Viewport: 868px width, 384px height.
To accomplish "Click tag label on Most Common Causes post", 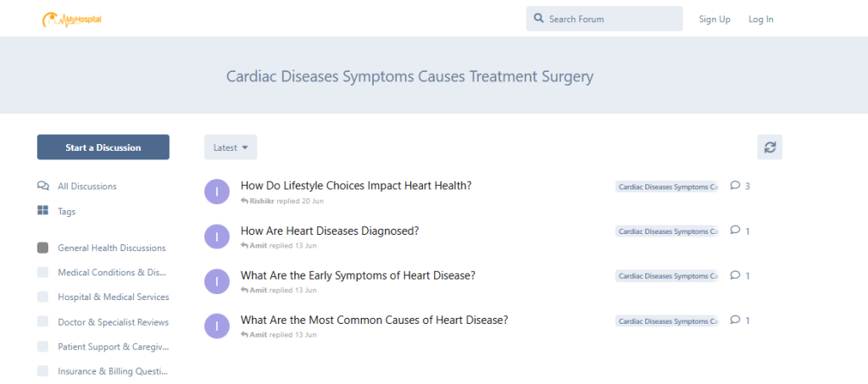I will click(667, 321).
